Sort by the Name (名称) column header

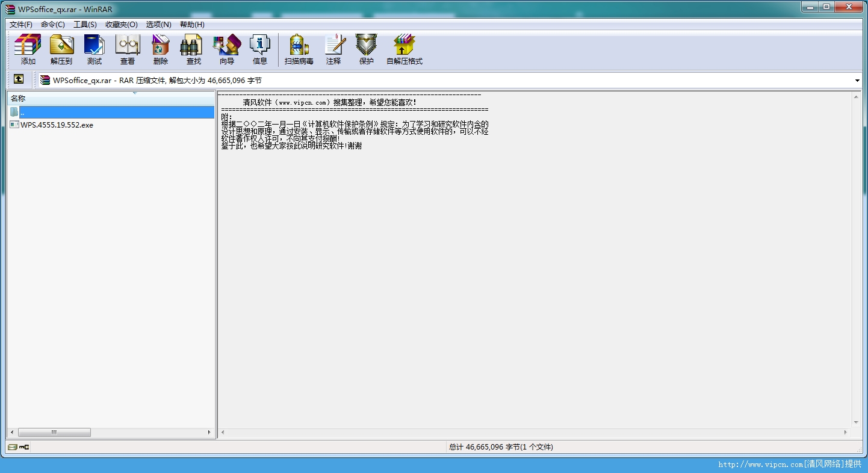coord(111,98)
